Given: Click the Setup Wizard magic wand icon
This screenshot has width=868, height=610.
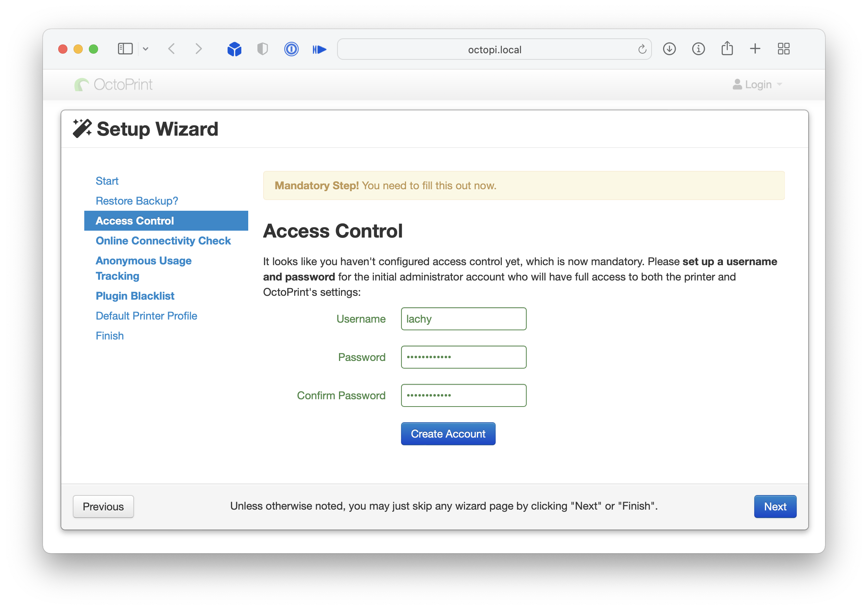Looking at the screenshot, I should pos(82,128).
